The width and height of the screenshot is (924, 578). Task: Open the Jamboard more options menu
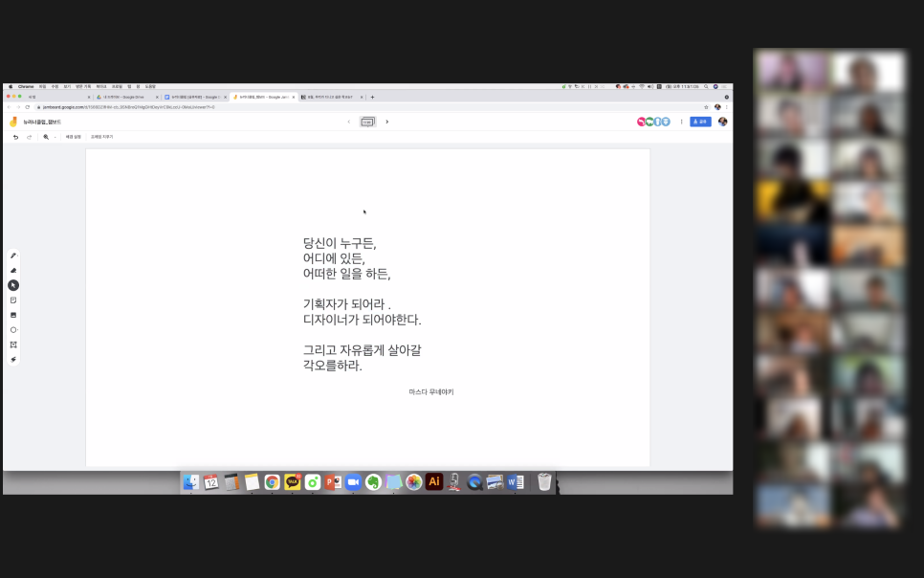(x=681, y=122)
